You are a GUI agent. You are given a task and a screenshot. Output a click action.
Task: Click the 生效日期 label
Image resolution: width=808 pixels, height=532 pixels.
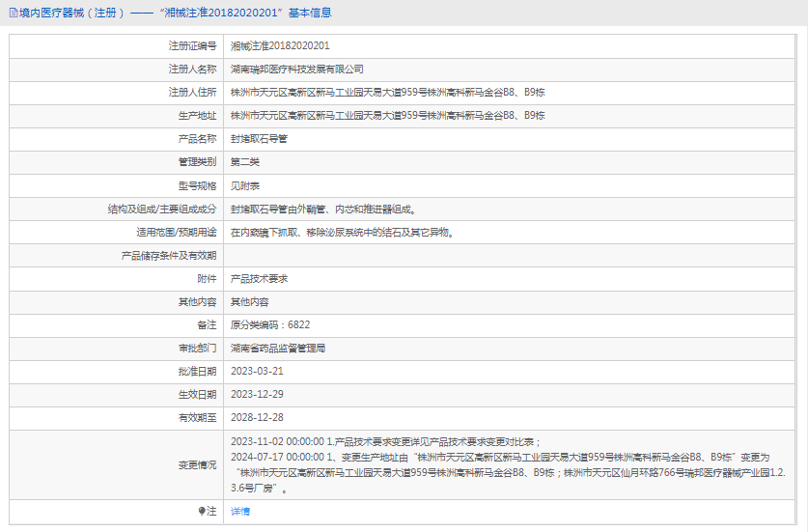(x=197, y=394)
